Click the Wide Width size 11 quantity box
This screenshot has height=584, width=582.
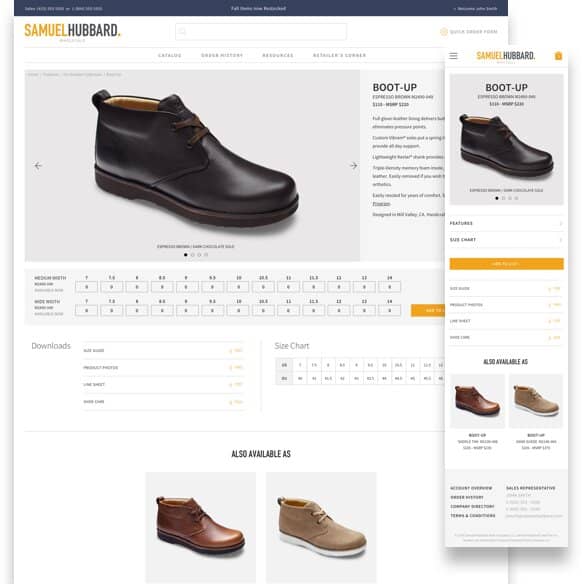coord(289,311)
